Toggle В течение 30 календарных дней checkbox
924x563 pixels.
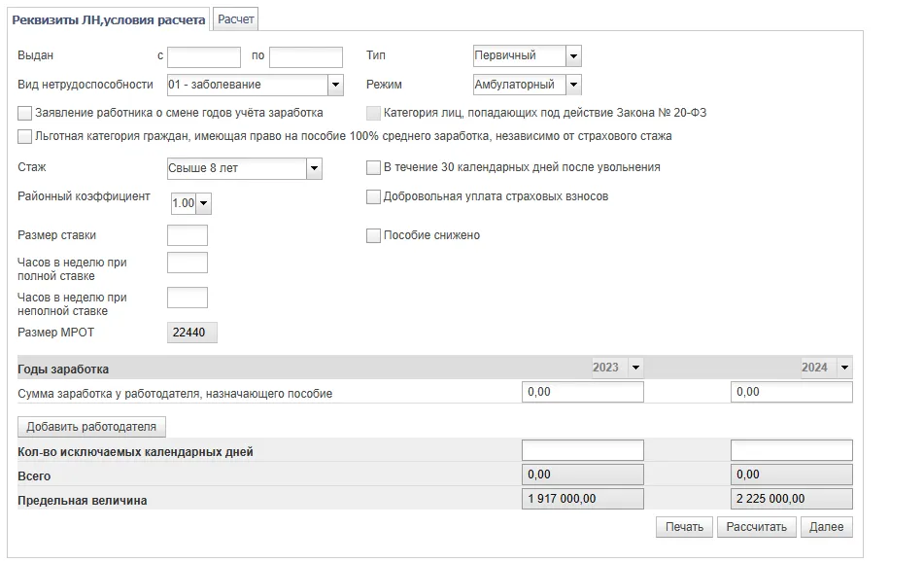pyautogui.click(x=373, y=168)
